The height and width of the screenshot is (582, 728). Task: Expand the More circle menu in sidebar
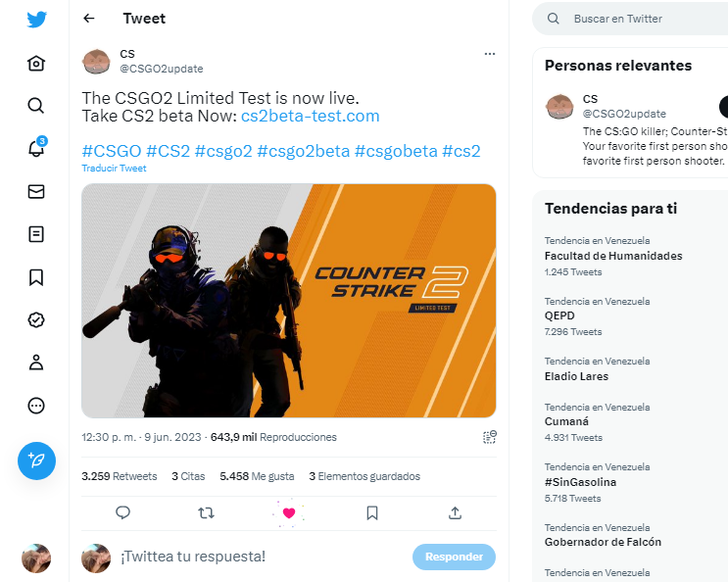click(x=36, y=406)
